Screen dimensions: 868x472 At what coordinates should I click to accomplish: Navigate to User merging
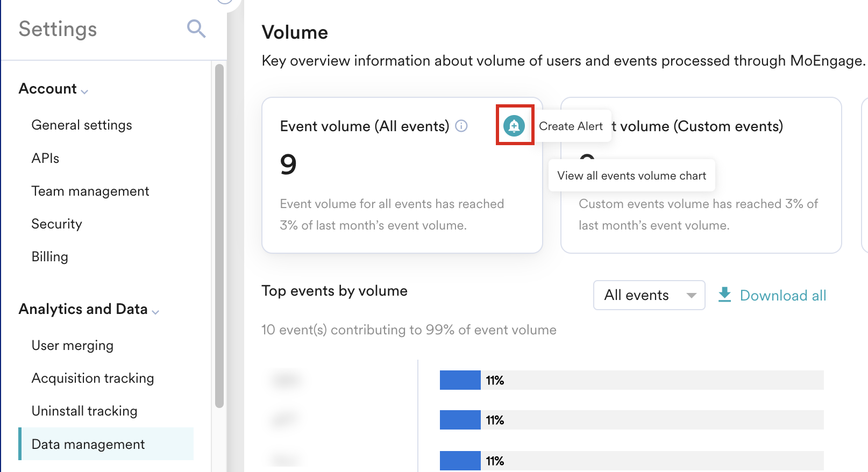[73, 345]
